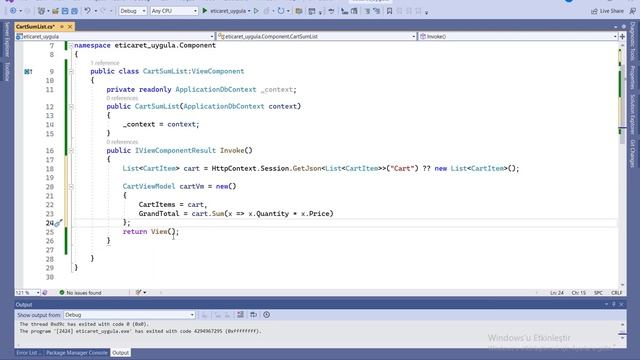Click the SPC indentation indicator
640x360 pixels.
click(x=598, y=293)
